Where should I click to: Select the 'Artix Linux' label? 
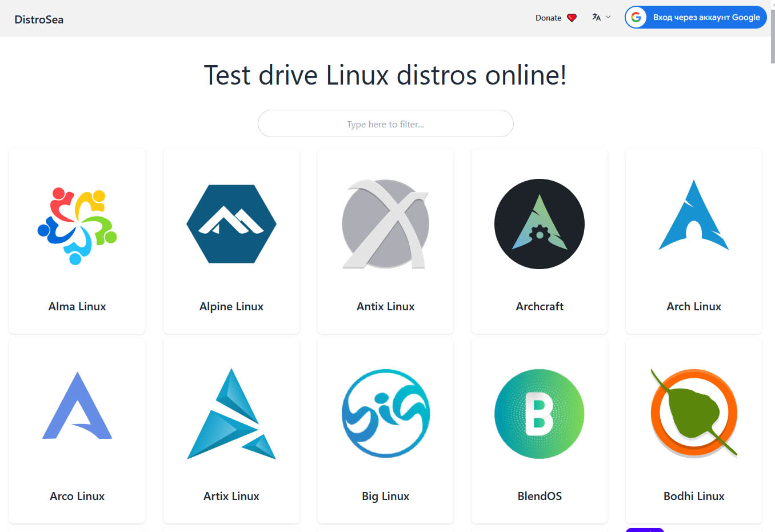[231, 496]
